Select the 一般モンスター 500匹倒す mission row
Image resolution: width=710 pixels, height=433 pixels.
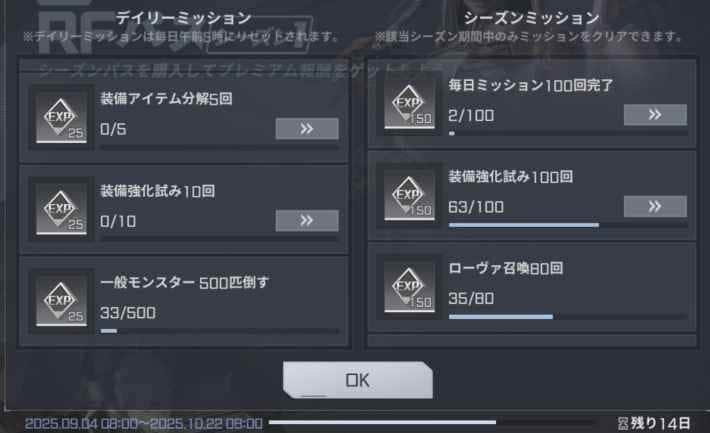[184, 302]
